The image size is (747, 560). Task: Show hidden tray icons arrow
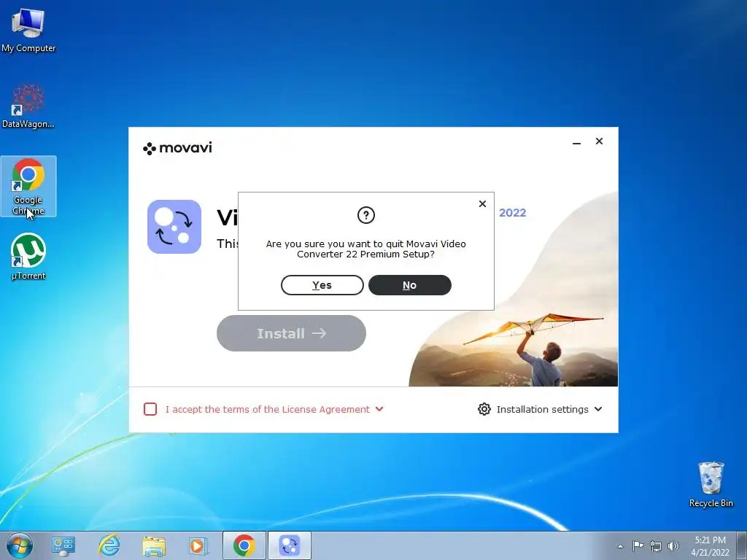click(620, 546)
